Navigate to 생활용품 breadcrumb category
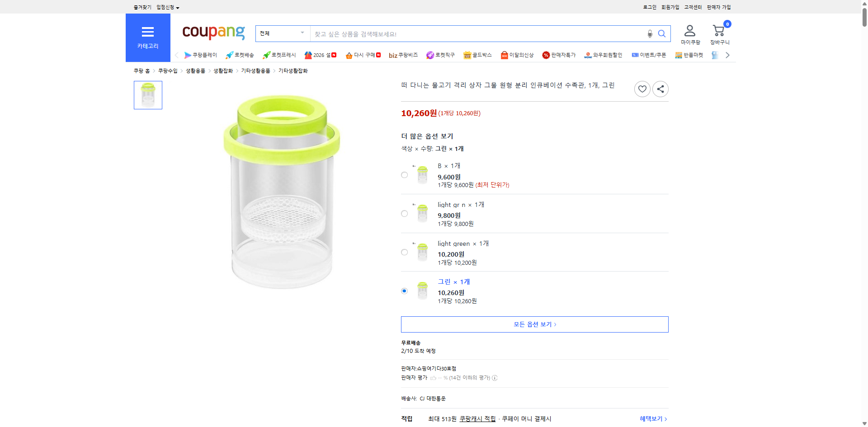The height and width of the screenshot is (427, 868). pyautogui.click(x=194, y=70)
